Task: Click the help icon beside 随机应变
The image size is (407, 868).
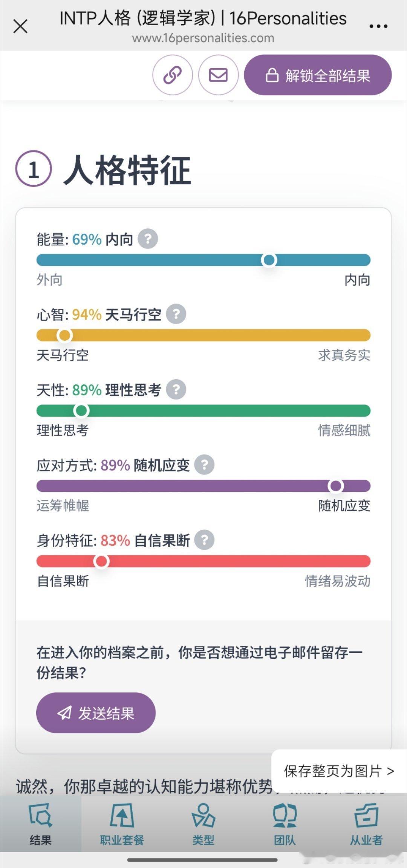Action: [204, 465]
